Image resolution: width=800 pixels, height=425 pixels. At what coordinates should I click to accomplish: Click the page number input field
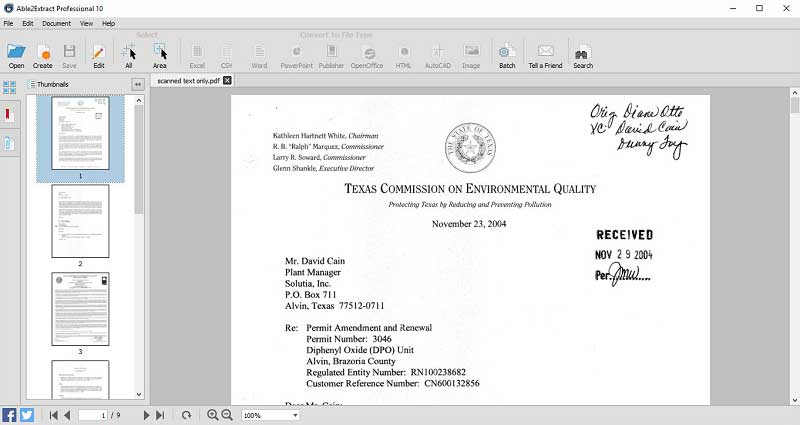[x=93, y=415]
